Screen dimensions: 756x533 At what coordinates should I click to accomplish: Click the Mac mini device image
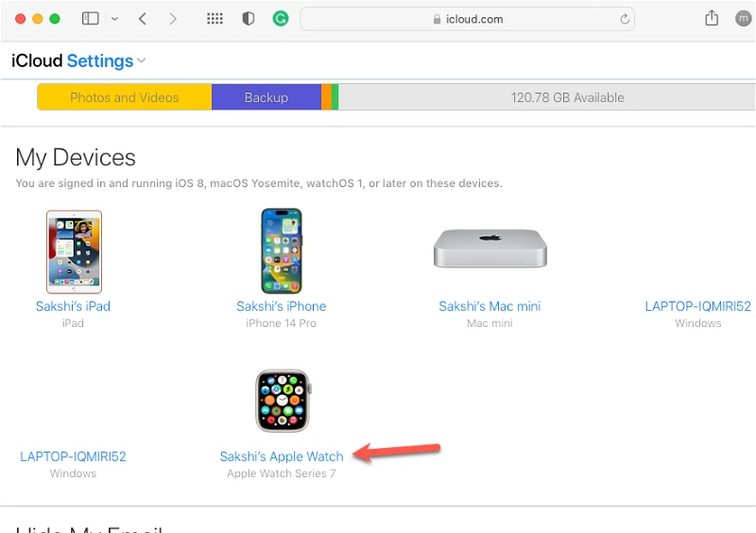click(490, 248)
